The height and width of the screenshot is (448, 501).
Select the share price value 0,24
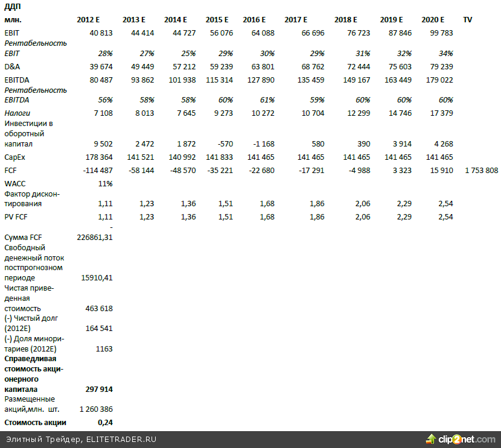pyautogui.click(x=105, y=423)
